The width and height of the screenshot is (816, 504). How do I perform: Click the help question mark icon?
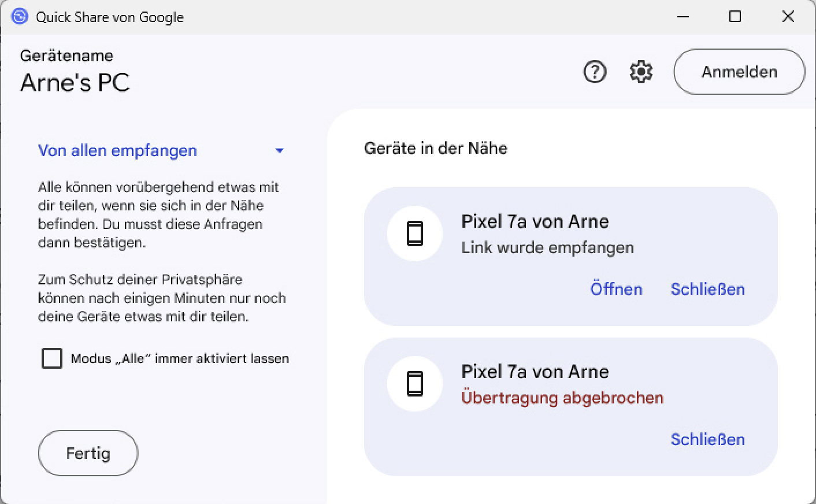595,72
